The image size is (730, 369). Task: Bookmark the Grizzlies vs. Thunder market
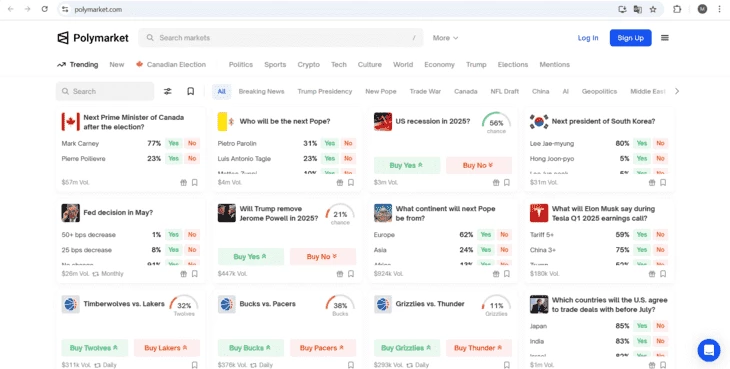507,365
